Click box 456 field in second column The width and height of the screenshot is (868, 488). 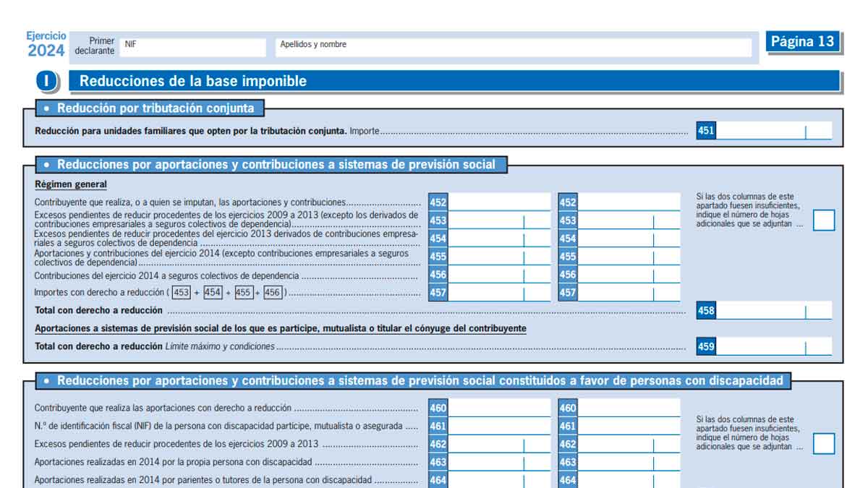[x=629, y=275]
